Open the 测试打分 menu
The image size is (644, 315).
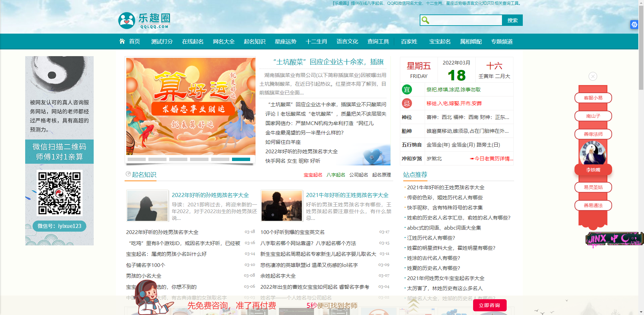pos(162,41)
